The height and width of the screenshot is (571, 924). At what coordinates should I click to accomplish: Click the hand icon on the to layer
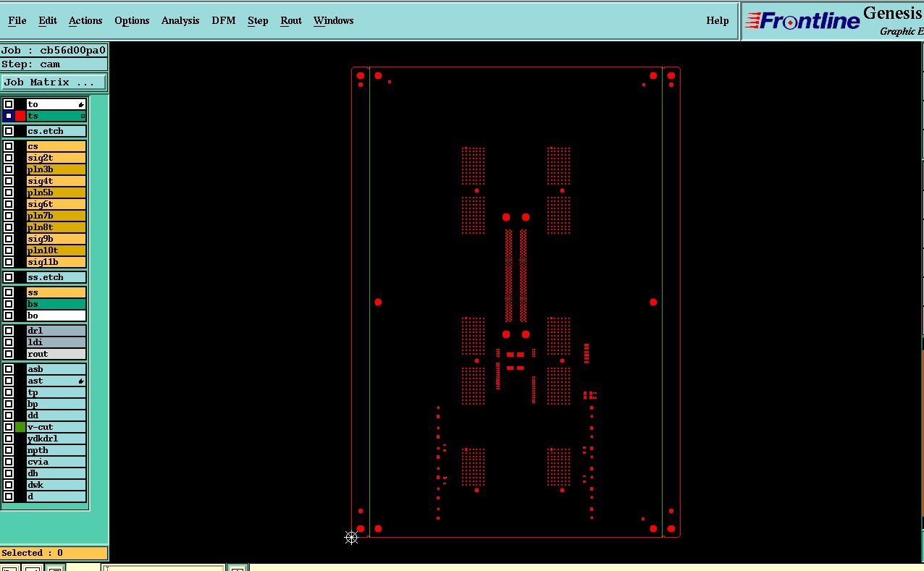(81, 105)
